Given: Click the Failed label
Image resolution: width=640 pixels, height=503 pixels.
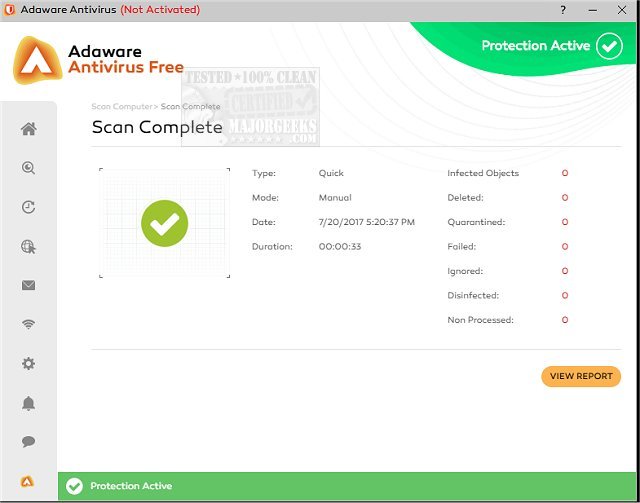Looking at the screenshot, I should (x=462, y=247).
